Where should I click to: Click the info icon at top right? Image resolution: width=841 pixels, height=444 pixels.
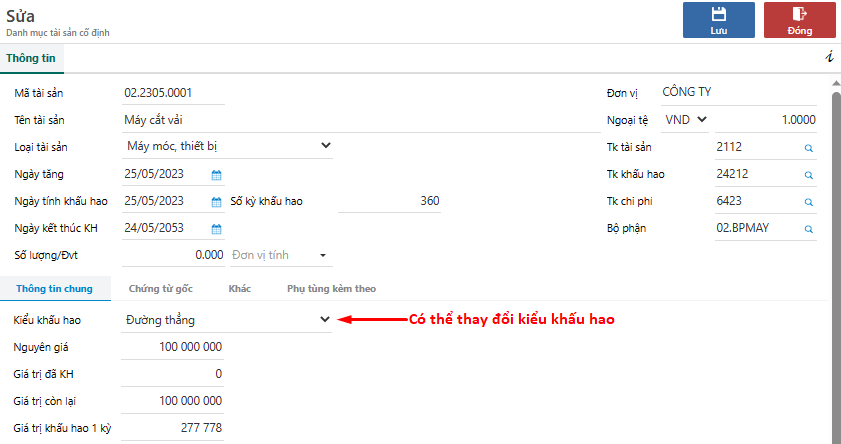(x=829, y=58)
